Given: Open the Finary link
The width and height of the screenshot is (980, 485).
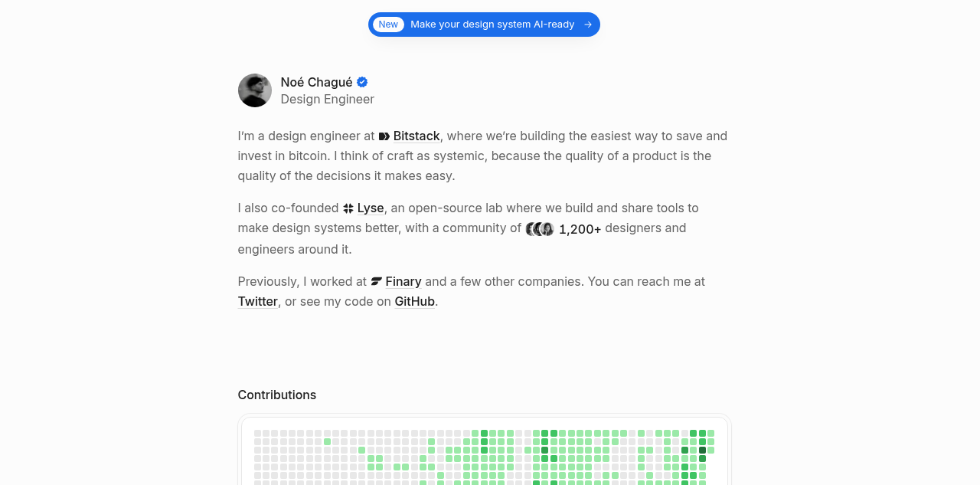Looking at the screenshot, I should 403,281.
